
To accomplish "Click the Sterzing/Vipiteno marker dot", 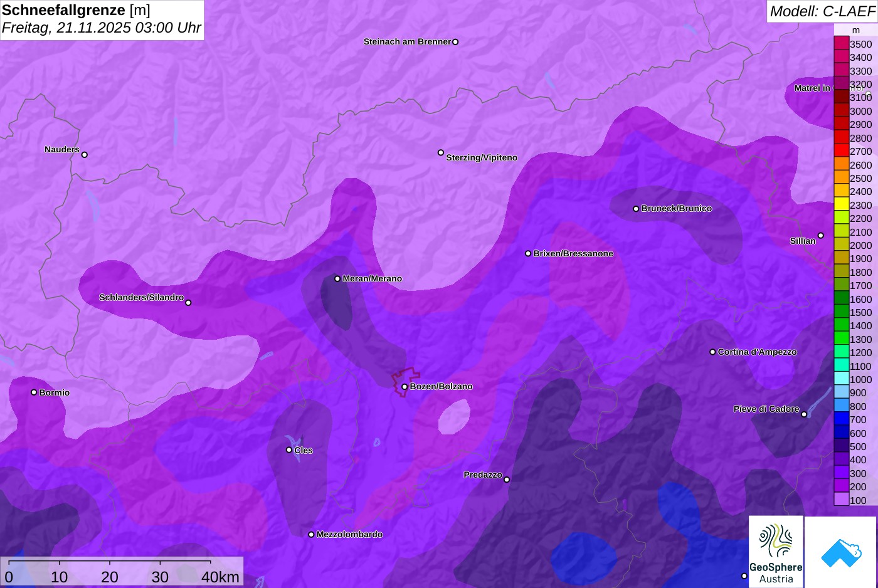I will pyautogui.click(x=441, y=153).
